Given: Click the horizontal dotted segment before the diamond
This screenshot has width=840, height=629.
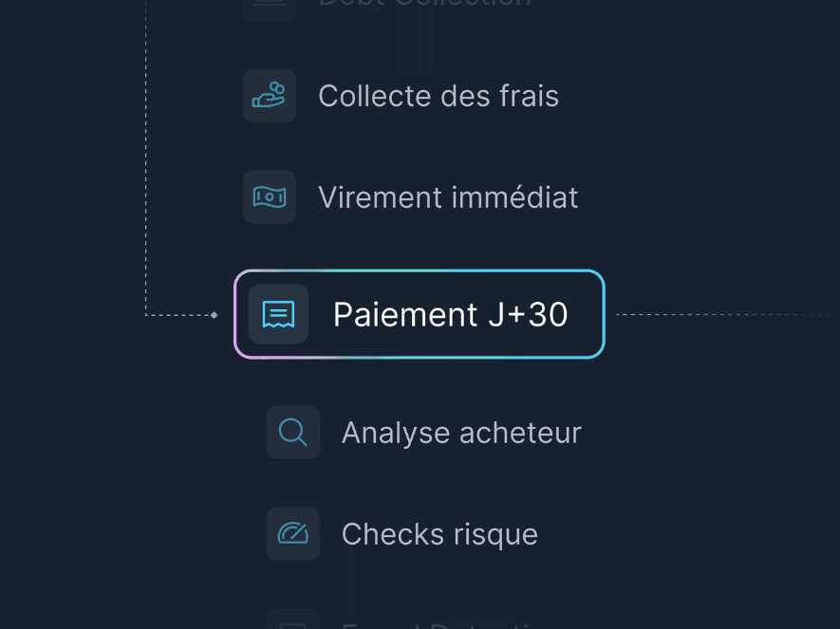Looking at the screenshot, I should 177,315.
